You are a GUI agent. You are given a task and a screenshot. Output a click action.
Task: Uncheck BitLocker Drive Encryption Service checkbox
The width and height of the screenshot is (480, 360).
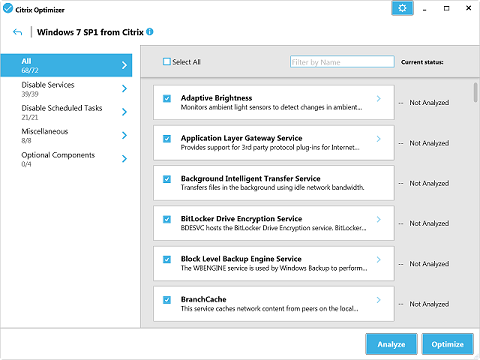[x=167, y=219]
